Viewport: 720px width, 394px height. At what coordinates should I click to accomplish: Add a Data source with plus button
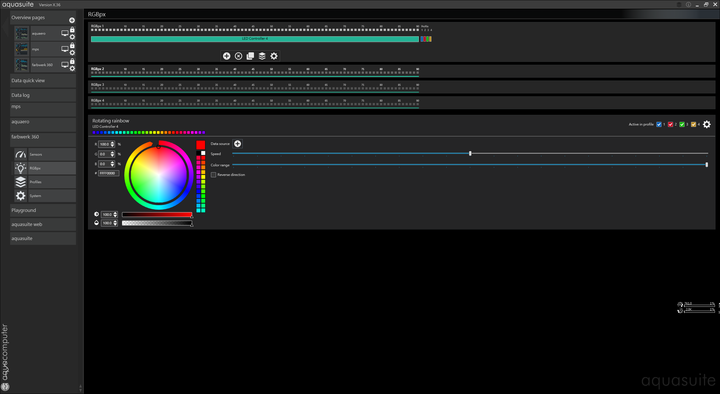[x=237, y=144]
